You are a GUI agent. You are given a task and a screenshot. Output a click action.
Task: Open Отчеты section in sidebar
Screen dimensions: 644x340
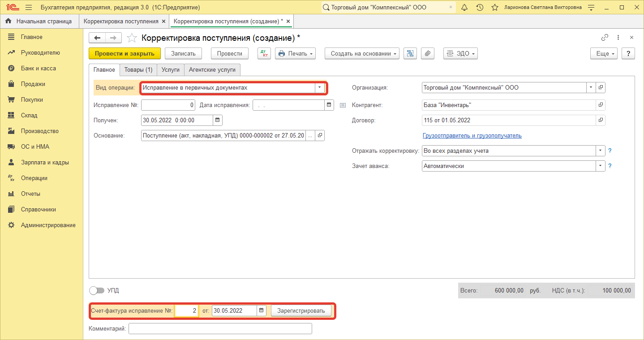[x=30, y=194]
